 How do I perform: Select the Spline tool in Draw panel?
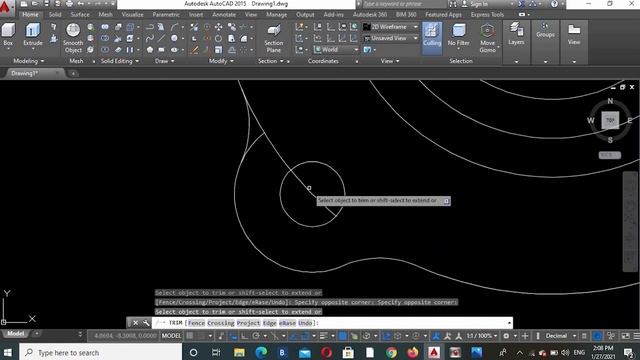150,38
